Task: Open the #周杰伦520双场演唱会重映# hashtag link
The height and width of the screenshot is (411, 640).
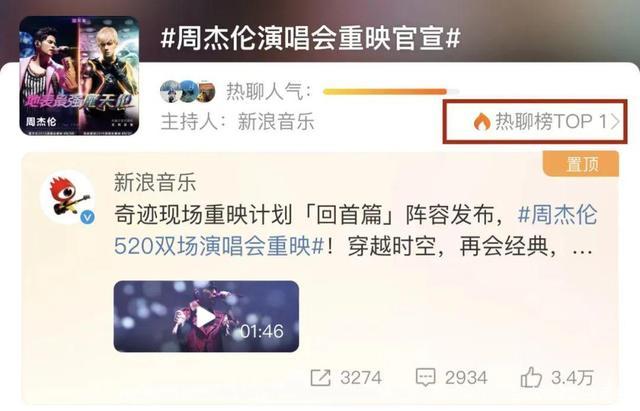Action: [x=355, y=231]
